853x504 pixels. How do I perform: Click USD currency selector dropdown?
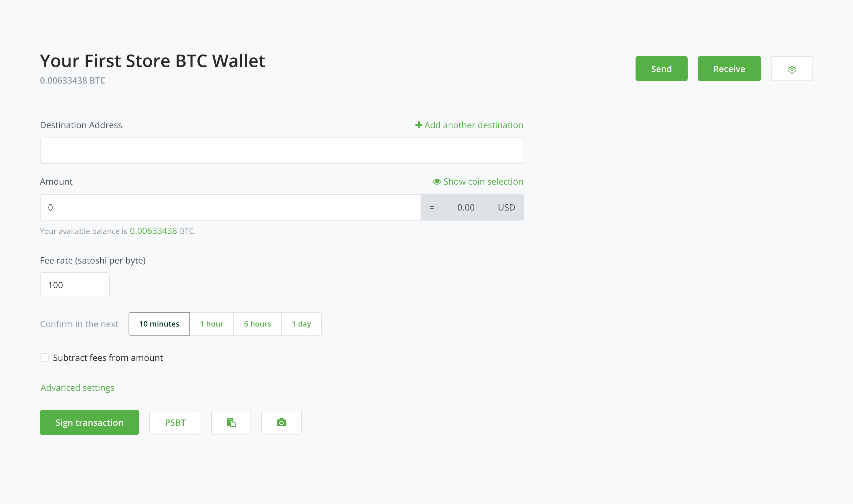(x=505, y=207)
